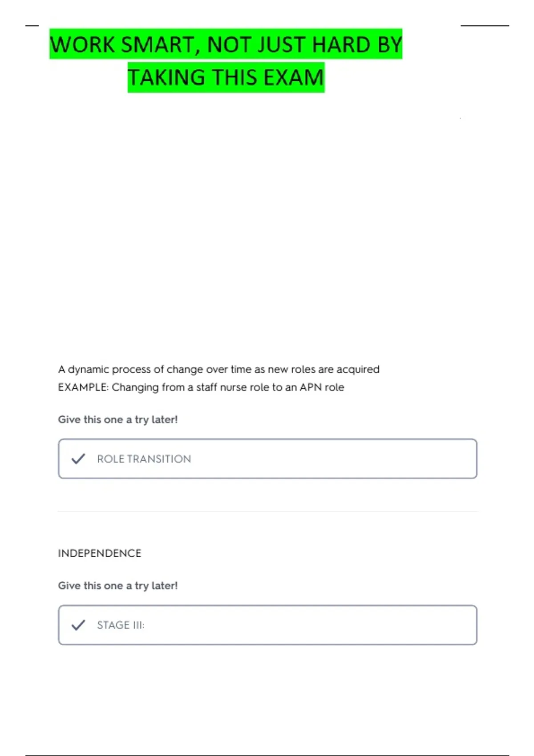Click the checkmark icon beside ROLE TRANSITION
This screenshot has height=756, width=534.
pyautogui.click(x=78, y=458)
